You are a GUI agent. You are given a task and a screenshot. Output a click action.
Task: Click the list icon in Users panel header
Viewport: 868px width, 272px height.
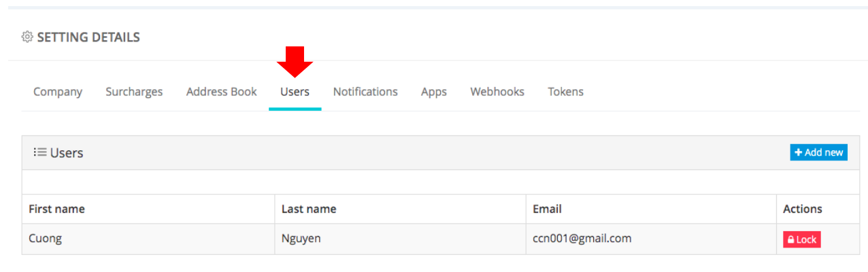[39, 152]
